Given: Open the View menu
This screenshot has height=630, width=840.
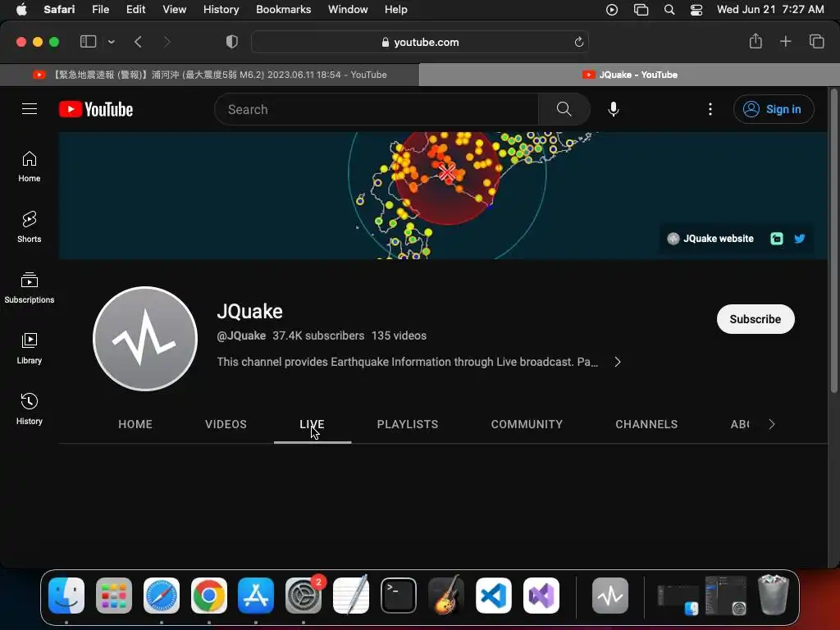Looking at the screenshot, I should point(174,10).
